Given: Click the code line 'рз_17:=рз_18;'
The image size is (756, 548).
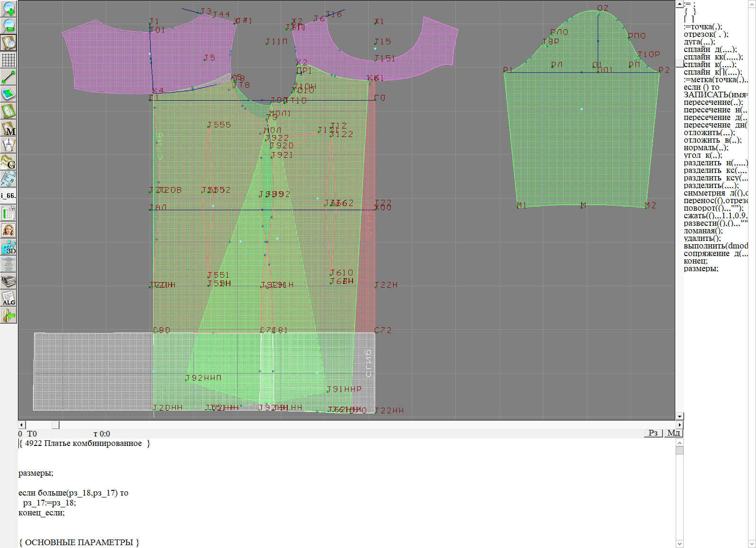Looking at the screenshot, I should (49, 503).
